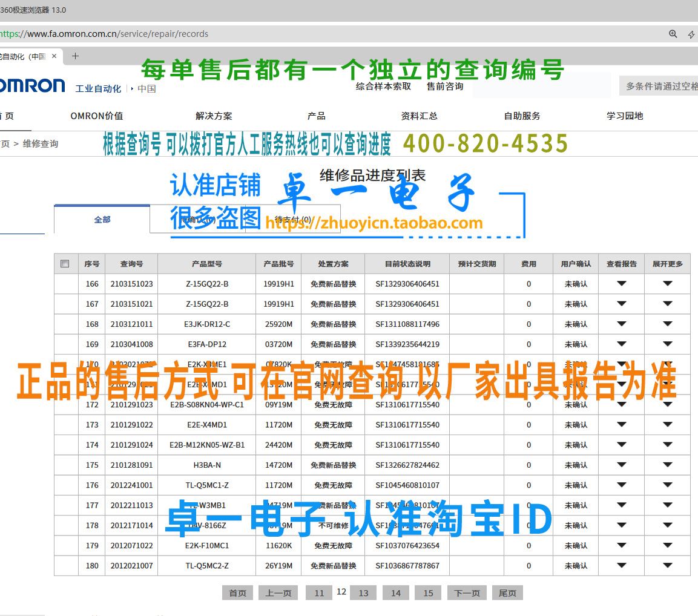Open the 解决方案 menu

tap(214, 116)
